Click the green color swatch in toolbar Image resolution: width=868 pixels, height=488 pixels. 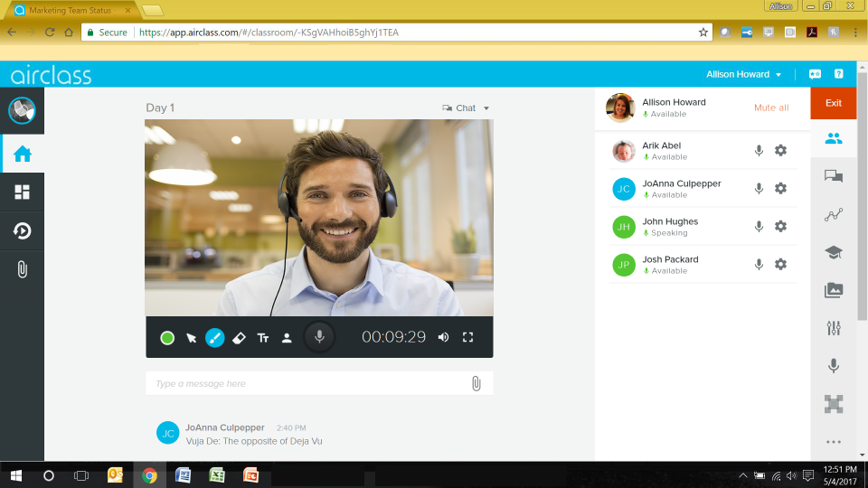(x=167, y=338)
